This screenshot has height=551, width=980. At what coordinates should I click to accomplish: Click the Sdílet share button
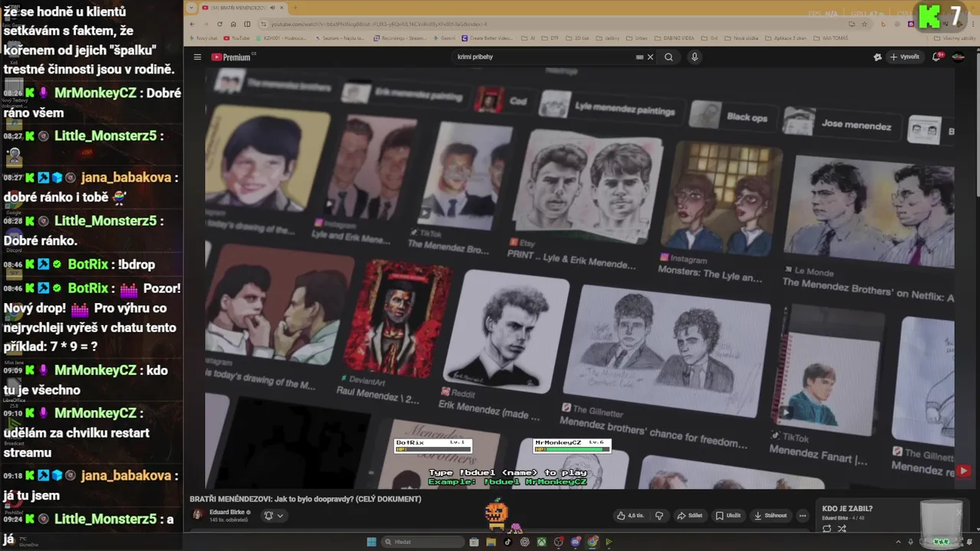click(x=690, y=516)
